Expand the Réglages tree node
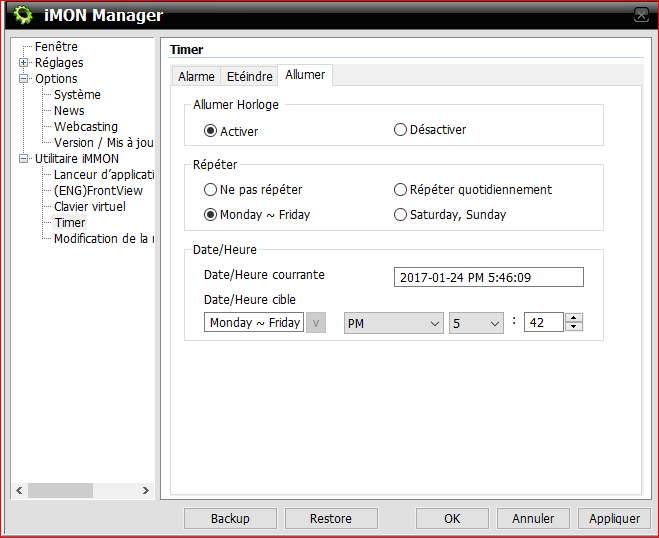The width and height of the screenshot is (659, 538). [24, 63]
